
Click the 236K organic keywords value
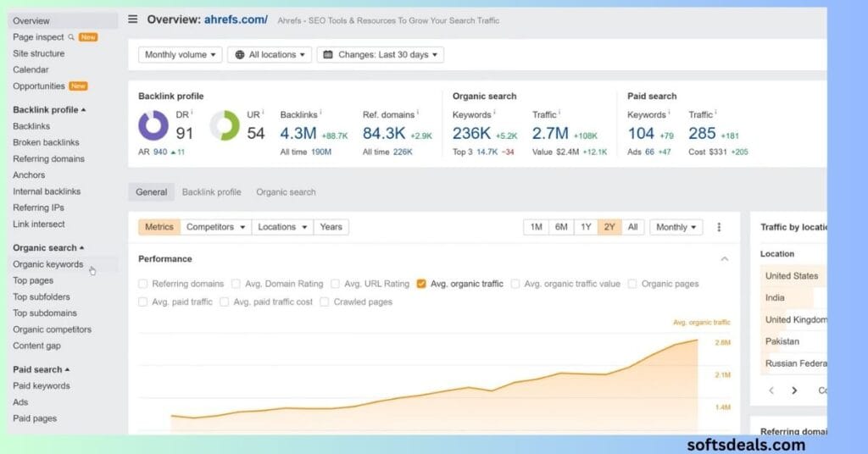[x=471, y=133]
